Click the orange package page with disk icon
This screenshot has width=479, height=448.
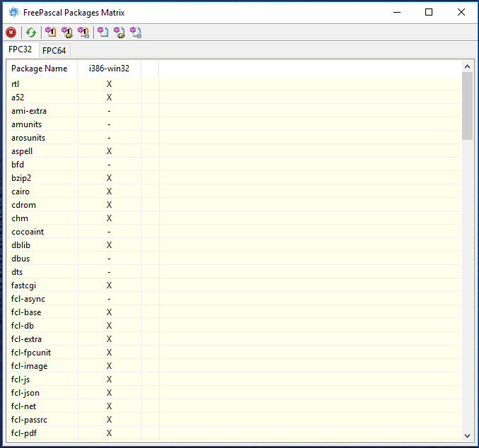point(83,32)
